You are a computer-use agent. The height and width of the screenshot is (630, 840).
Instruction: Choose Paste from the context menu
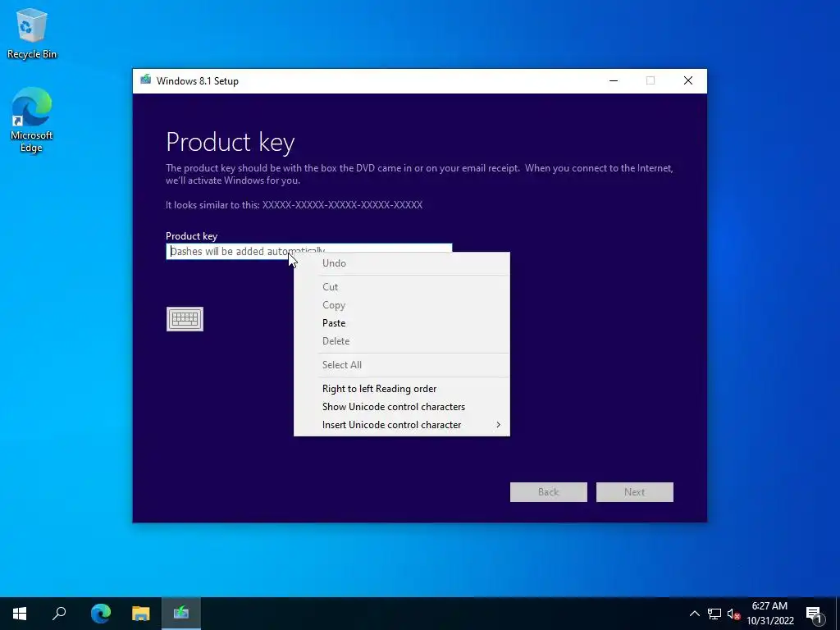point(402,323)
